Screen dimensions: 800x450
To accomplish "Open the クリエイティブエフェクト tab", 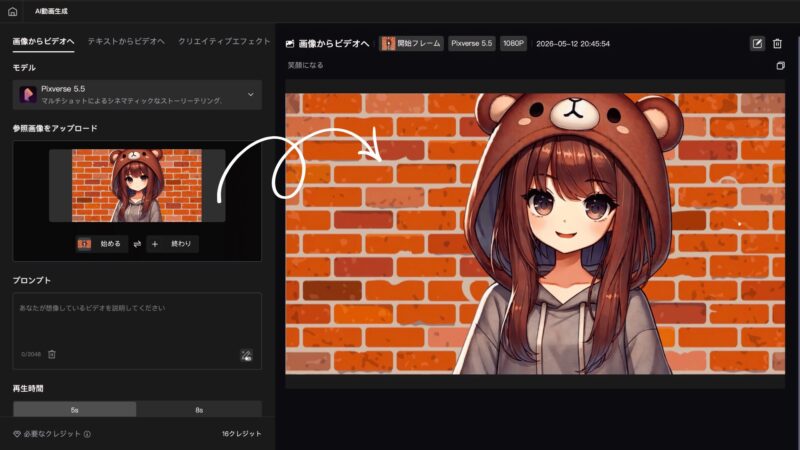I will click(224, 41).
